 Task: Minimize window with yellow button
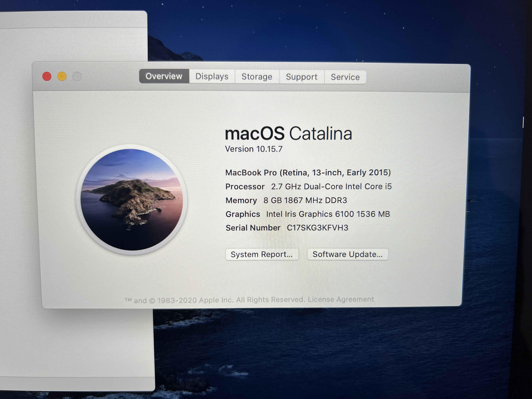coord(62,77)
